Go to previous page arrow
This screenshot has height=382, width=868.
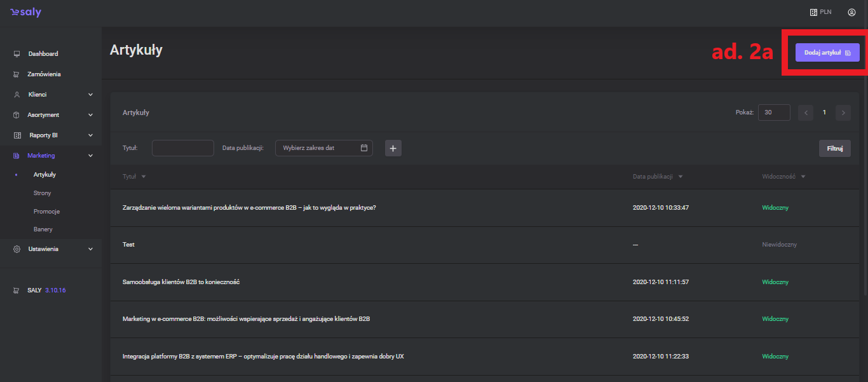[x=806, y=113]
